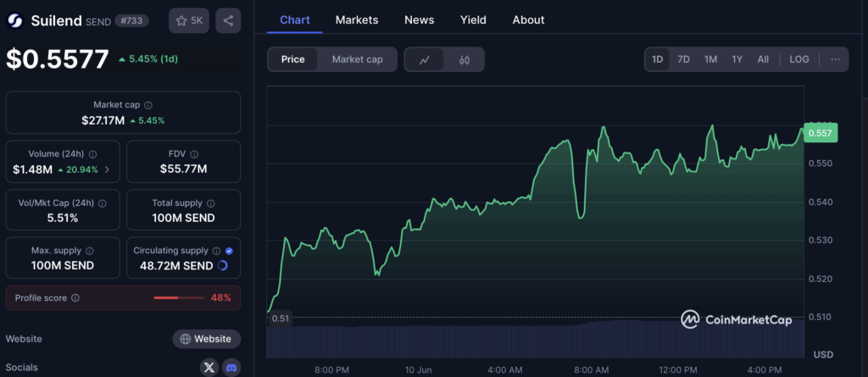Screen dimensions: 868x377
Task: Click info icon beside Circulating supply
Action: tap(216, 251)
